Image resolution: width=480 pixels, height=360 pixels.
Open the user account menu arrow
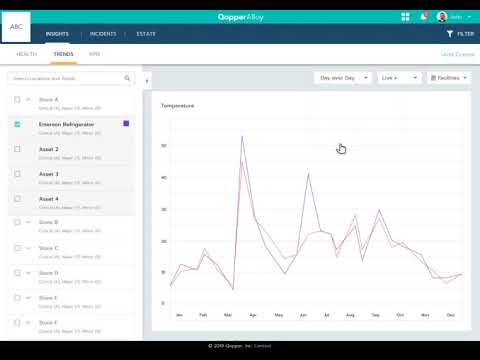pyautogui.click(x=469, y=17)
